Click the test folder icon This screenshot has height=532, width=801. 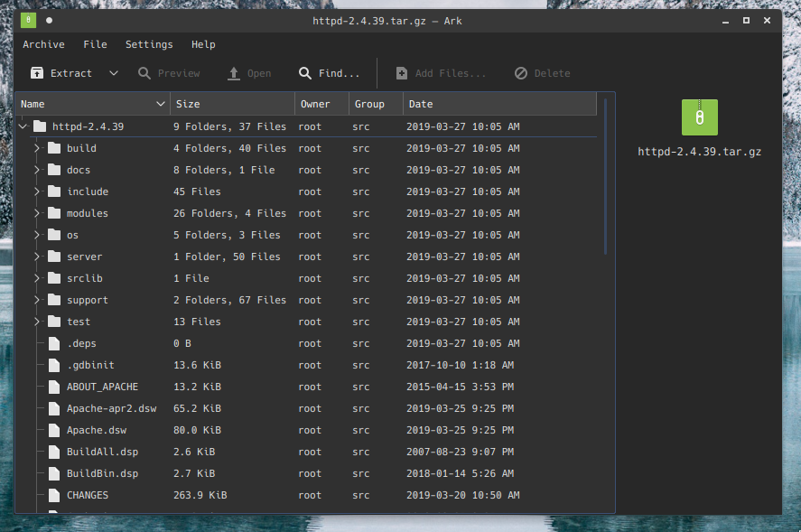pyautogui.click(x=54, y=322)
